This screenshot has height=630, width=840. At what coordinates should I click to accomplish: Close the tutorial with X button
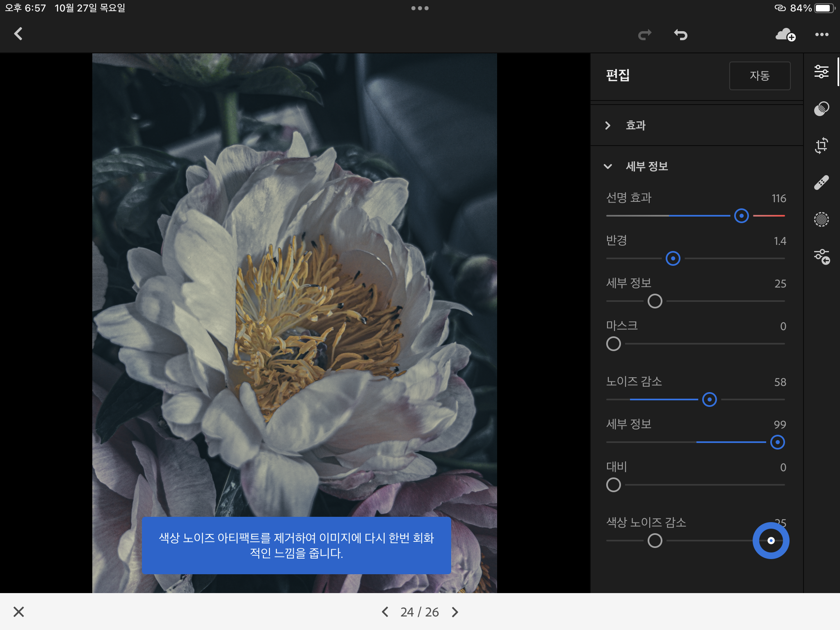[19, 612]
